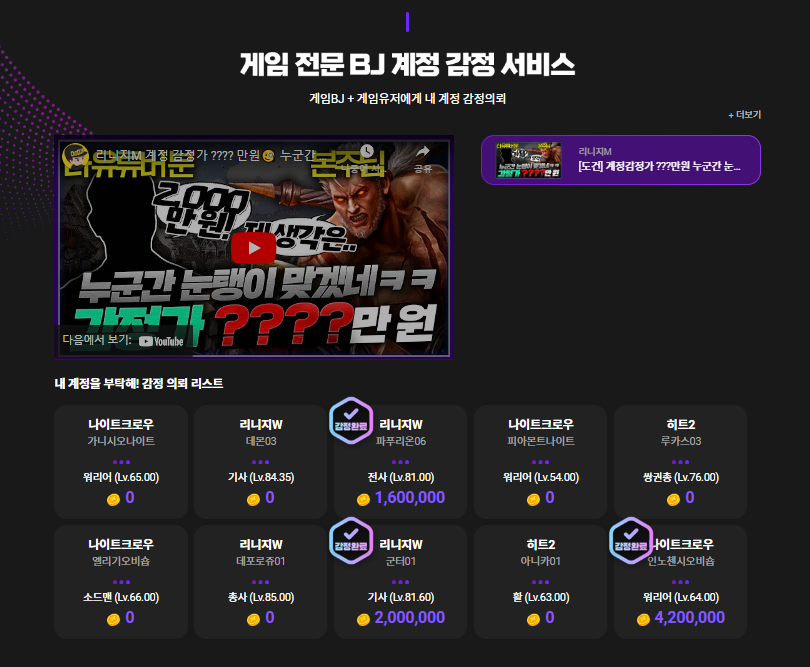Open the 가니시오나이트 나이트크로우 card

click(x=121, y=462)
